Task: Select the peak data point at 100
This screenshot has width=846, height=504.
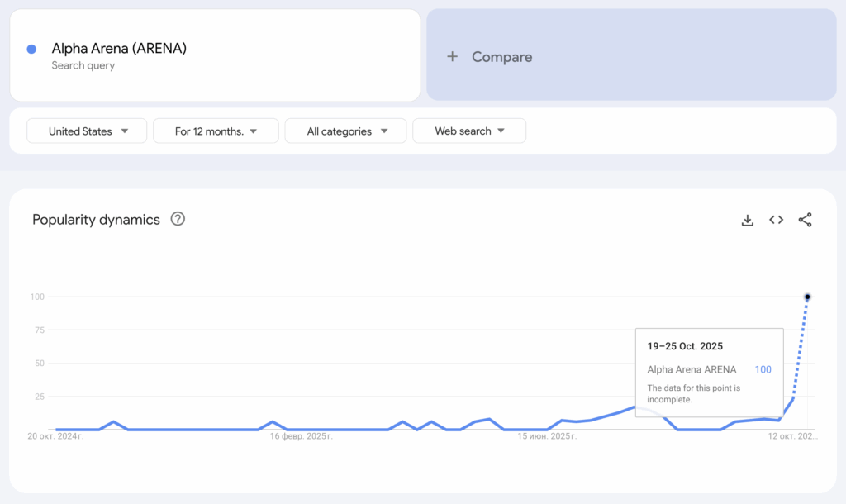Action: pyautogui.click(x=807, y=297)
